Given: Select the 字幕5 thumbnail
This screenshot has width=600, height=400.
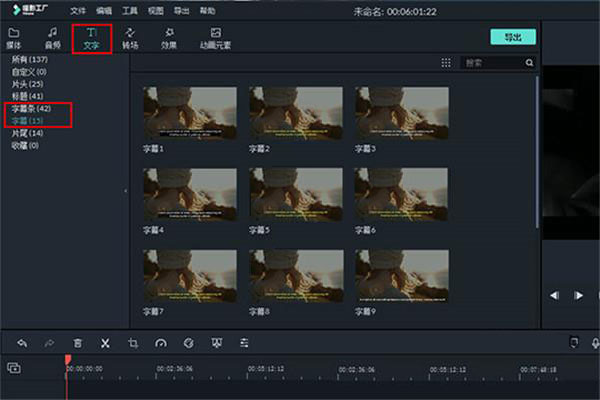Looking at the screenshot, I should (x=296, y=194).
